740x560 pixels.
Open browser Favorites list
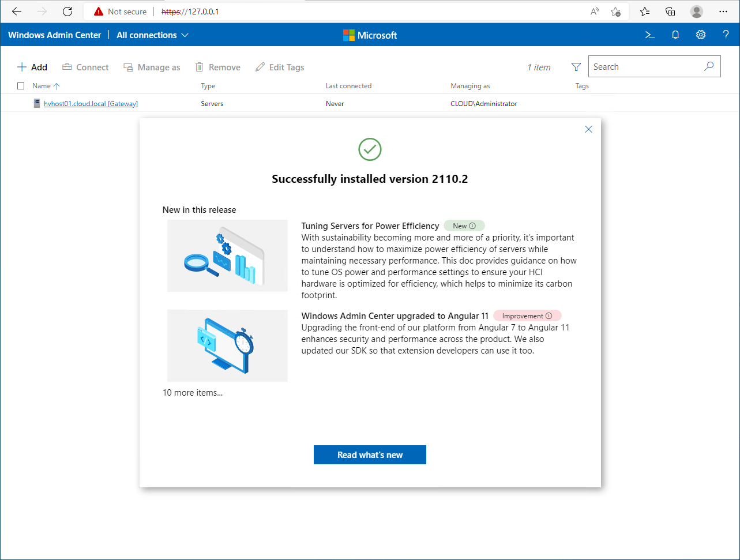[x=645, y=12]
